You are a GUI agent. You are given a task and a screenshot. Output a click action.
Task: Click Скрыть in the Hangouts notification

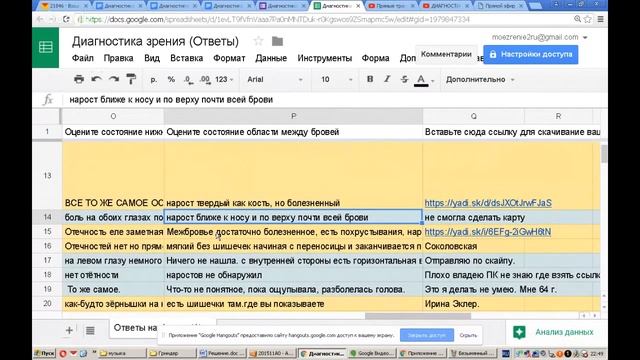pos(468,335)
